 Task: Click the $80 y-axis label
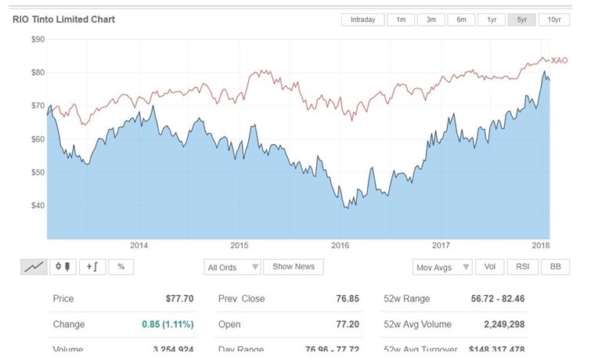pos(38,73)
